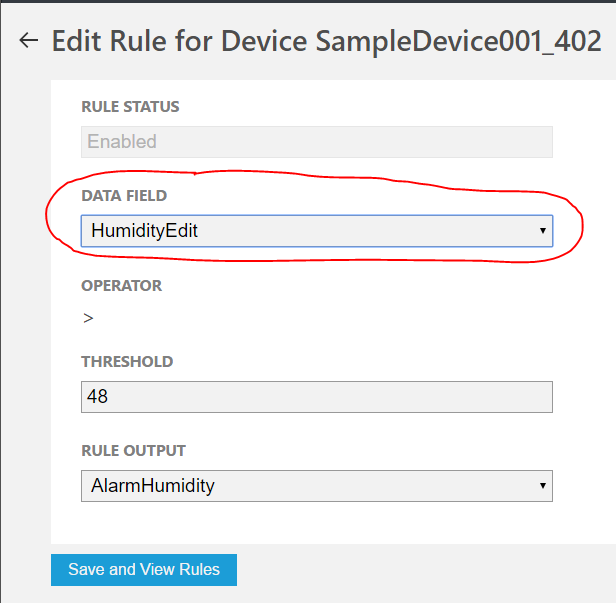Viewport: 616px width, 603px height.
Task: Click the arrow on the HumidityEdit combo box
Action: 541,231
